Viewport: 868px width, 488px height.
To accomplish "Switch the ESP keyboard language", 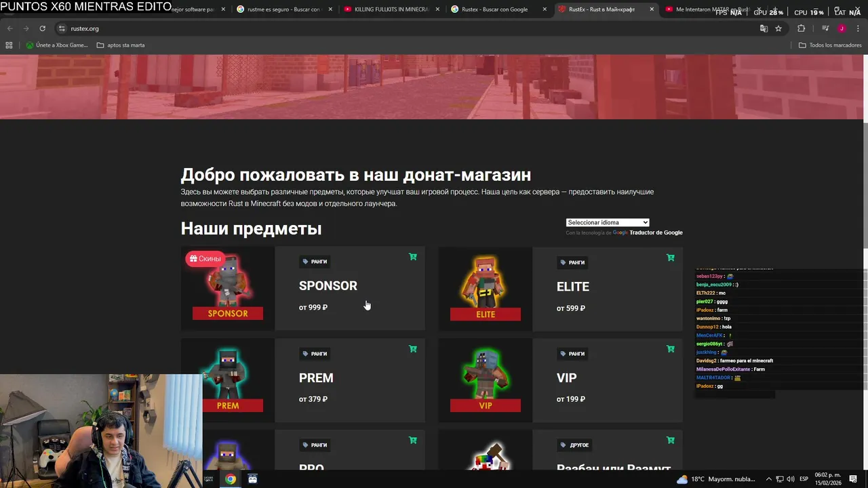I will tap(804, 479).
